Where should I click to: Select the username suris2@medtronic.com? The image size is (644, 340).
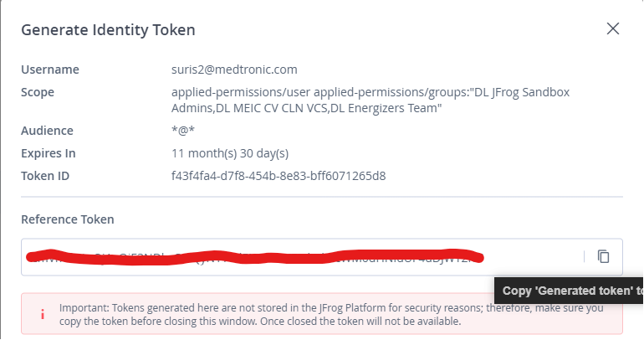(x=234, y=70)
